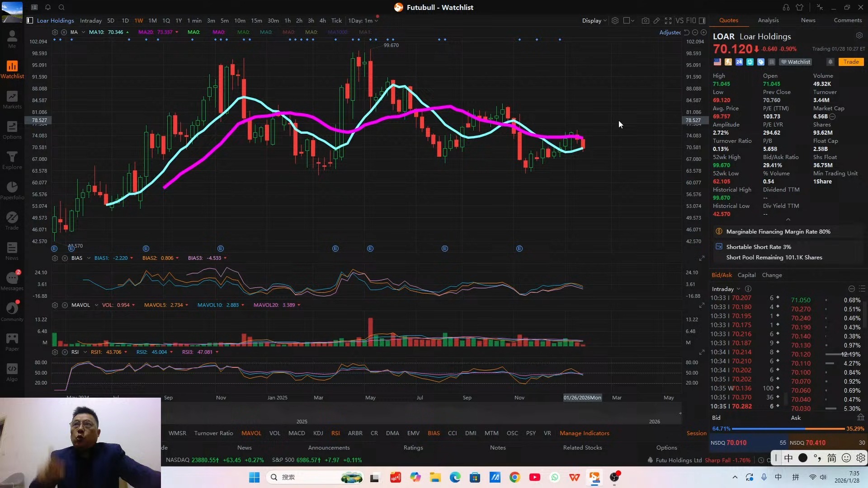
Task: Open stock panel settings gear
Action: tap(859, 36)
